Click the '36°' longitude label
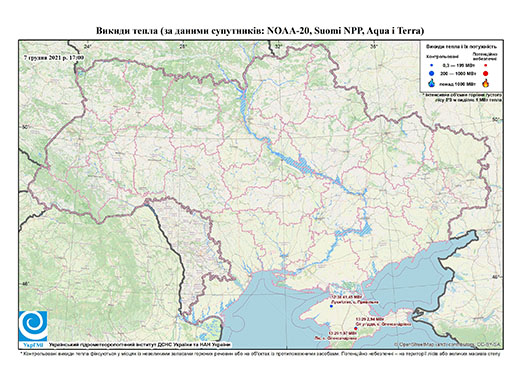Viewport: 520px width, 368px height. click(x=374, y=46)
